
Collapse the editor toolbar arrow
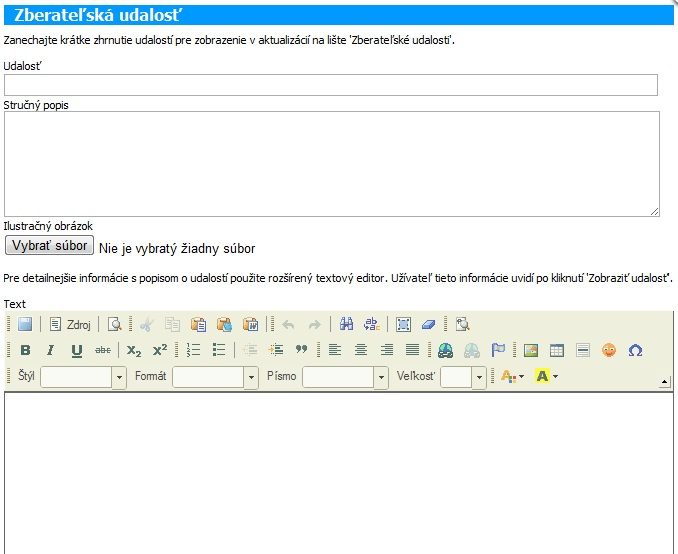point(665,381)
